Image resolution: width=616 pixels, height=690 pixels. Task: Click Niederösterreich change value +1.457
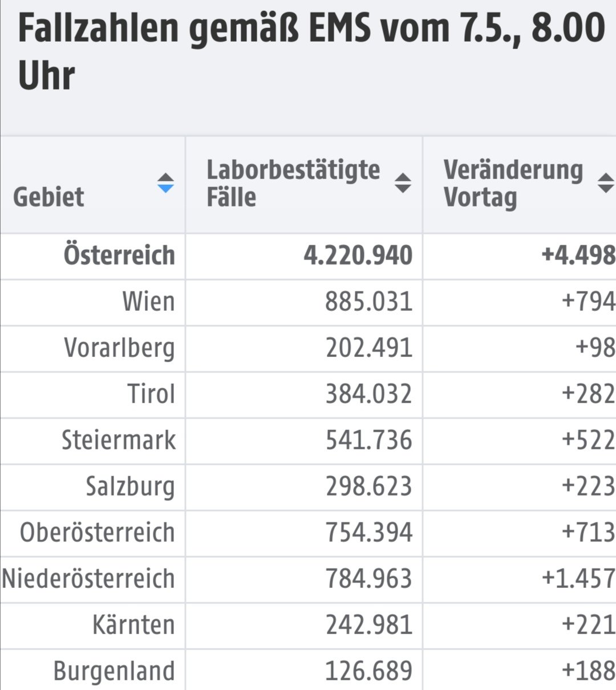(578, 578)
